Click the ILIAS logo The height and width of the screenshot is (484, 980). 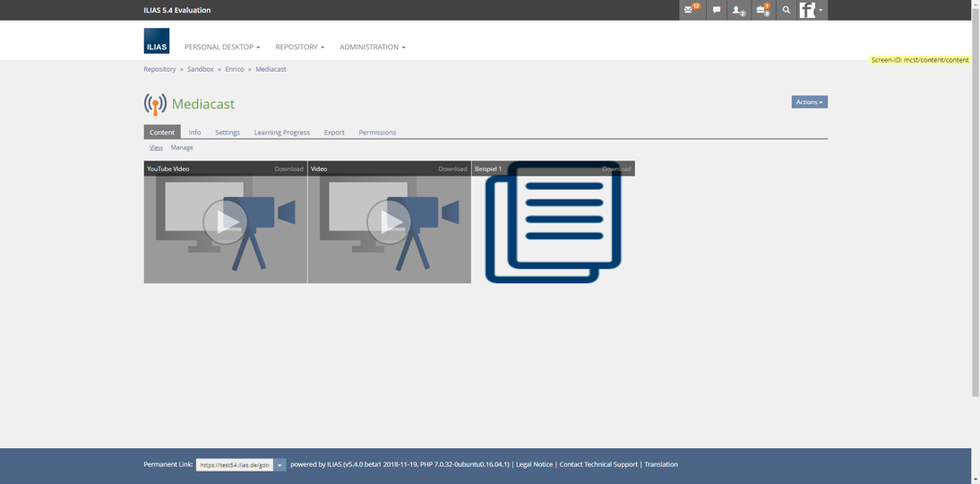[156, 40]
